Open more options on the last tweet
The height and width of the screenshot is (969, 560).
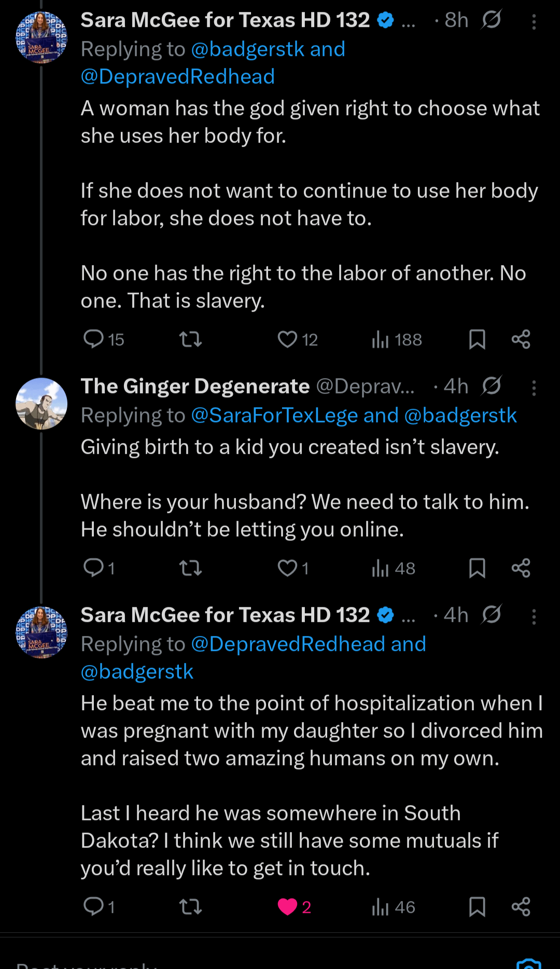click(x=534, y=617)
